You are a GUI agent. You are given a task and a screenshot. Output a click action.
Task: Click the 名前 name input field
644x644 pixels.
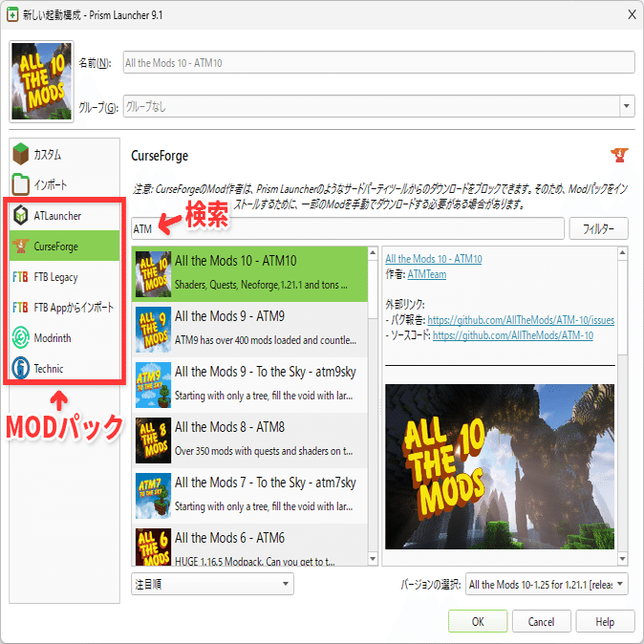click(x=378, y=62)
